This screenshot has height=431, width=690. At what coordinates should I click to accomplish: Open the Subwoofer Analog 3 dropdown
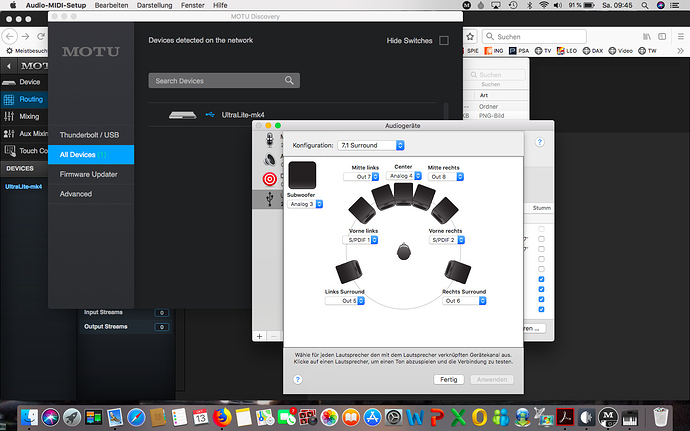coord(305,204)
